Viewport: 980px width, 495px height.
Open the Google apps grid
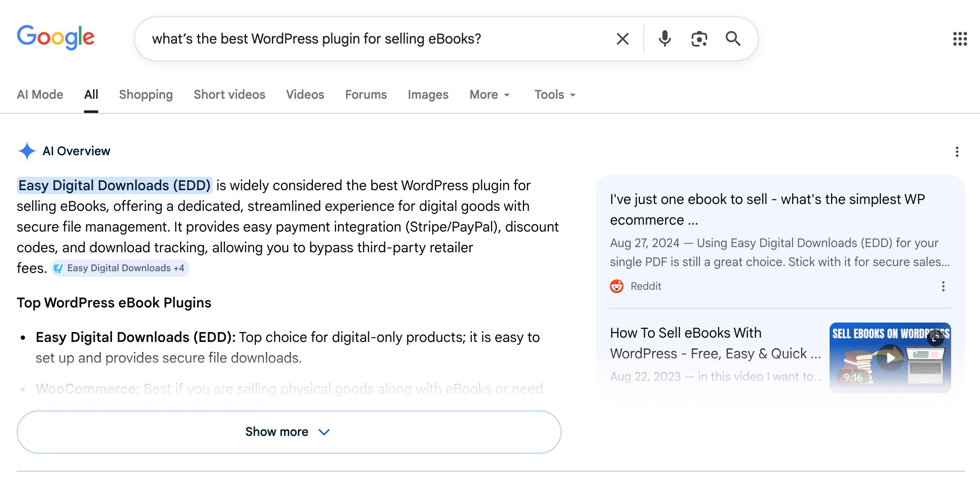(x=960, y=38)
